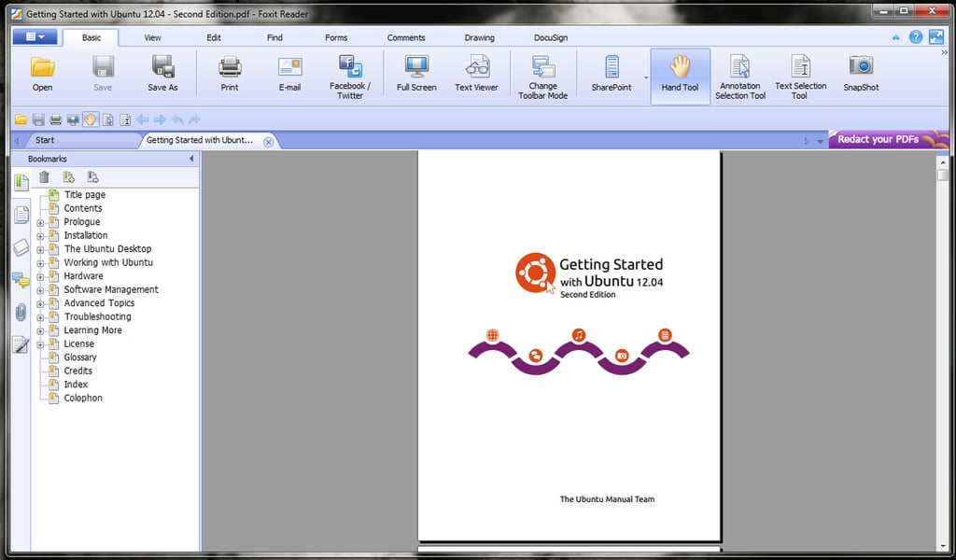The width and height of the screenshot is (956, 560).
Task: Click the Open button in the ribbon
Action: pyautogui.click(x=42, y=74)
